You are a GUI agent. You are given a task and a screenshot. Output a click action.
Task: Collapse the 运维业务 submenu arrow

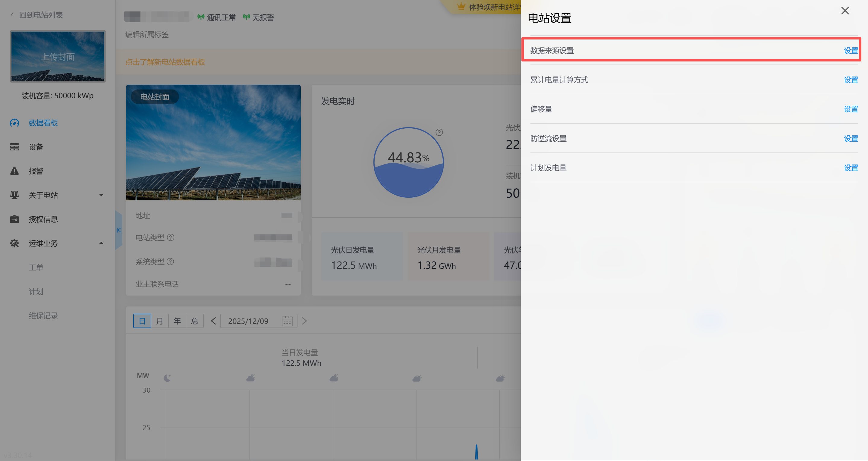[101, 243]
